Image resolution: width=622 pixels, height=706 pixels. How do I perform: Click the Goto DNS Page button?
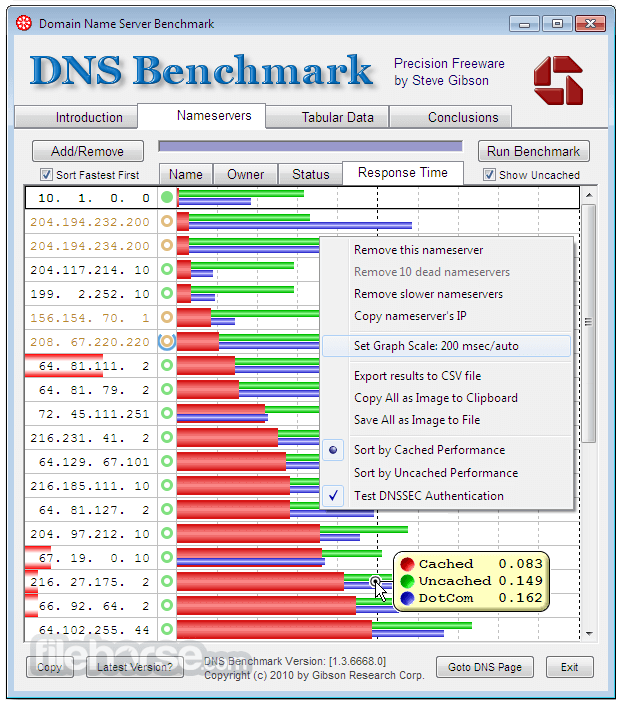485,667
